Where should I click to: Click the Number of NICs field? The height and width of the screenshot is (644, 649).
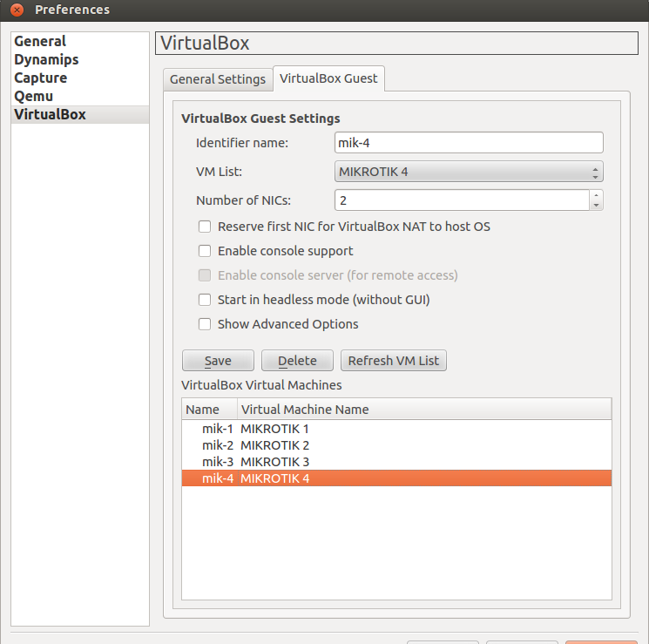tap(462, 200)
